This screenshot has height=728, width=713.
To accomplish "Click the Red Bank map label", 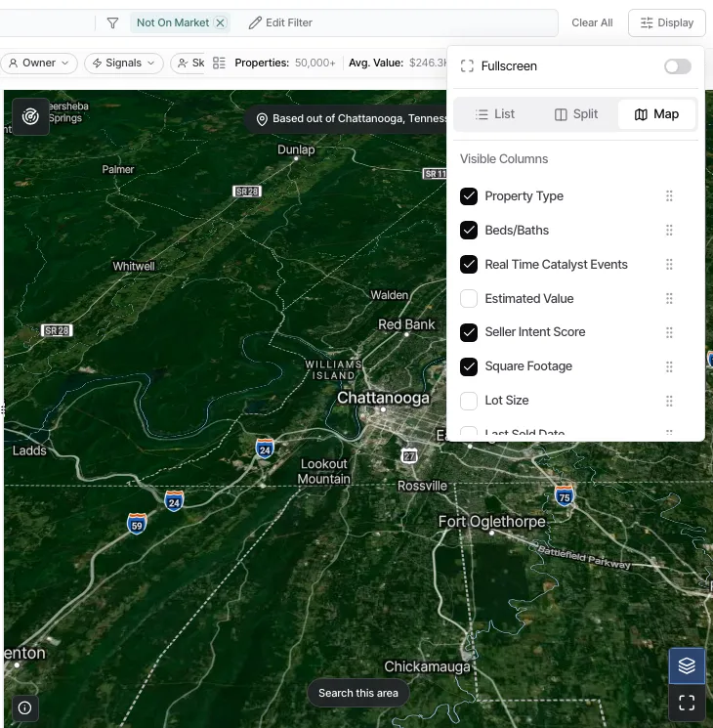I will [406, 324].
